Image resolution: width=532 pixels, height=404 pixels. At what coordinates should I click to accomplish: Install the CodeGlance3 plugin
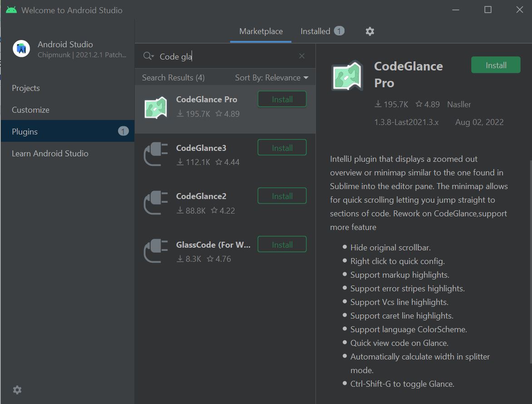[x=282, y=147]
